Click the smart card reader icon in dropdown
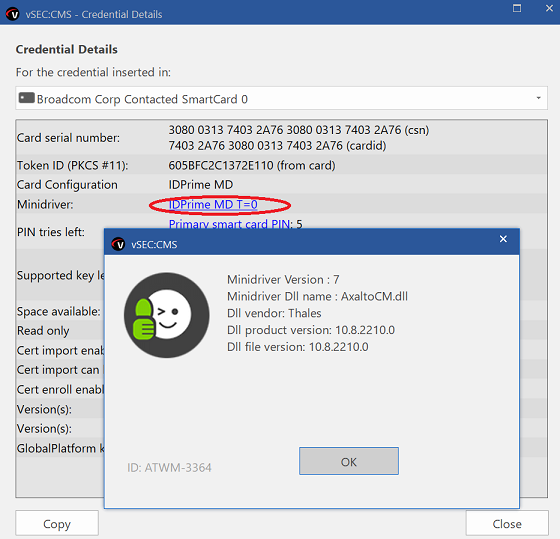560x539 pixels. pos(26,98)
